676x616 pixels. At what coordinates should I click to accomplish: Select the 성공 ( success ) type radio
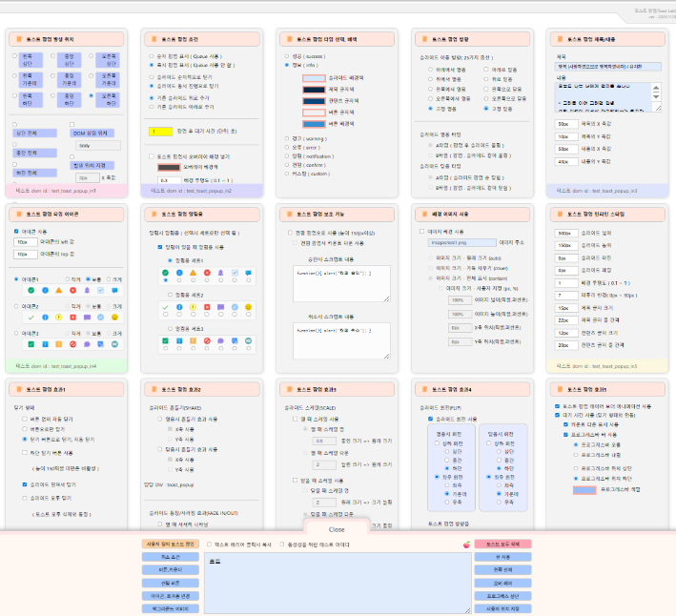pyautogui.click(x=286, y=56)
